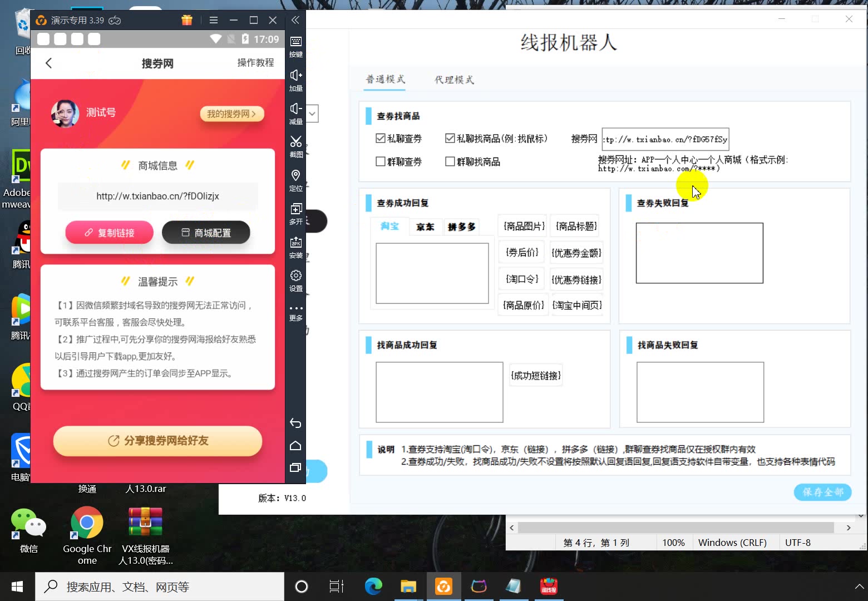Select the 京东 reply tab
868x601 pixels.
point(425,226)
